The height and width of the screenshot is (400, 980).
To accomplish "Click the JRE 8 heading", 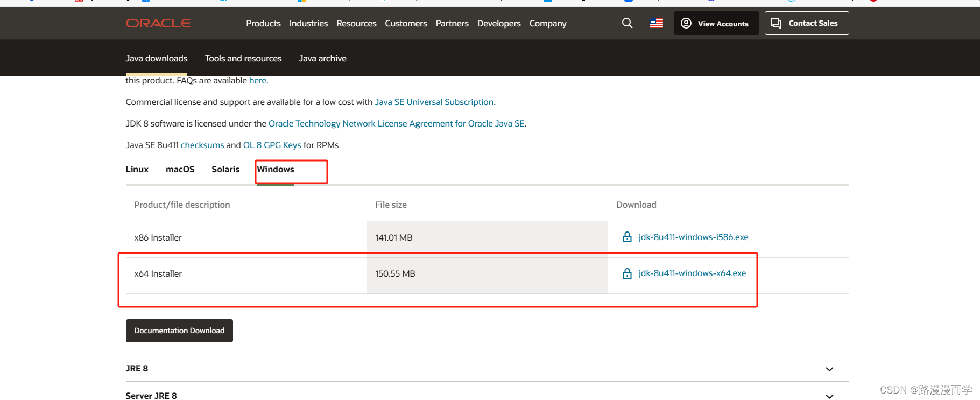I will (x=137, y=368).
